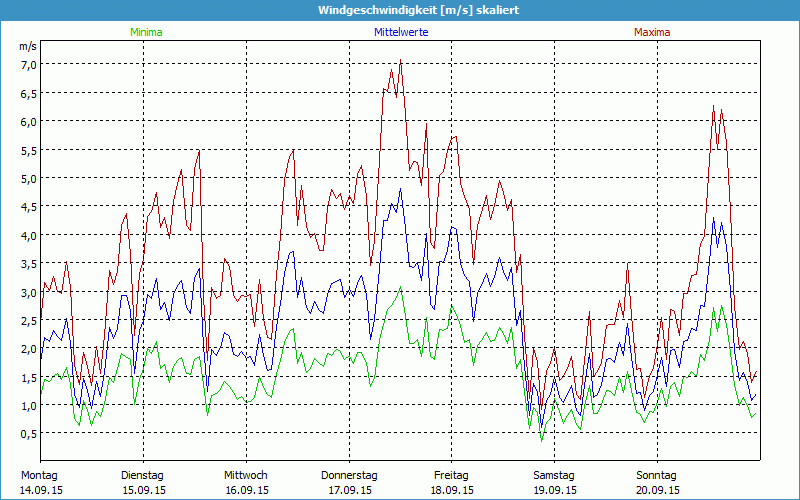Click the 3,5 y-axis value
The height and width of the screenshot is (500, 800).
pos(29,263)
